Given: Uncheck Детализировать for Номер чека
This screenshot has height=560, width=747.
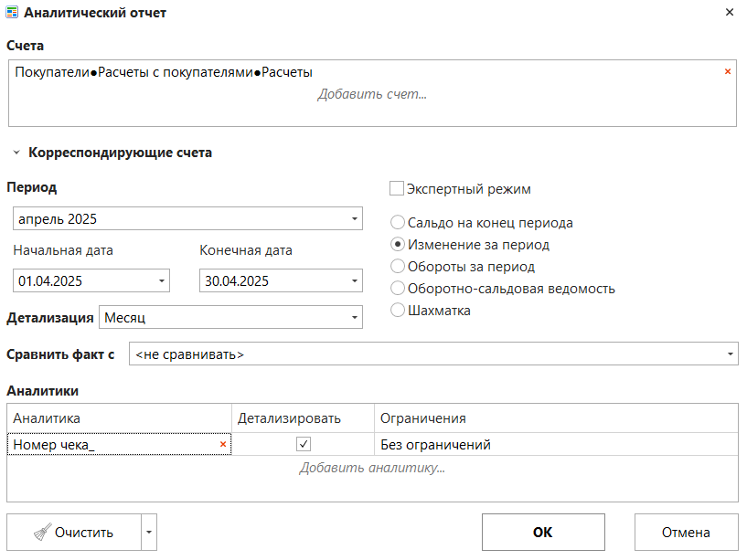Looking at the screenshot, I should (304, 445).
